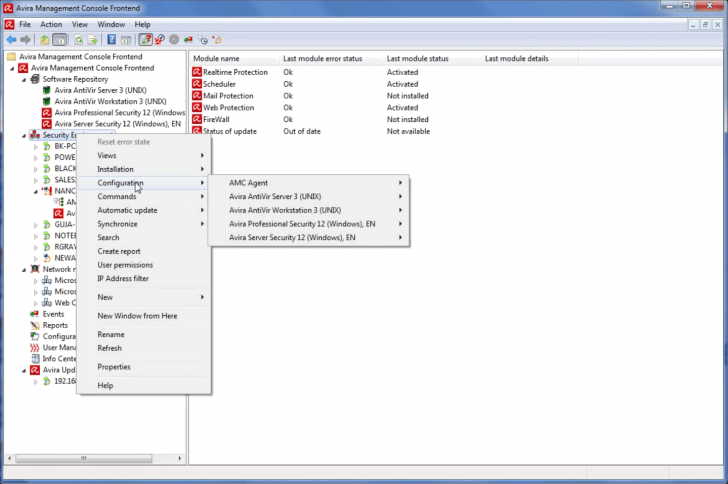Open the Action menu
728x484 pixels.
pos(51,25)
